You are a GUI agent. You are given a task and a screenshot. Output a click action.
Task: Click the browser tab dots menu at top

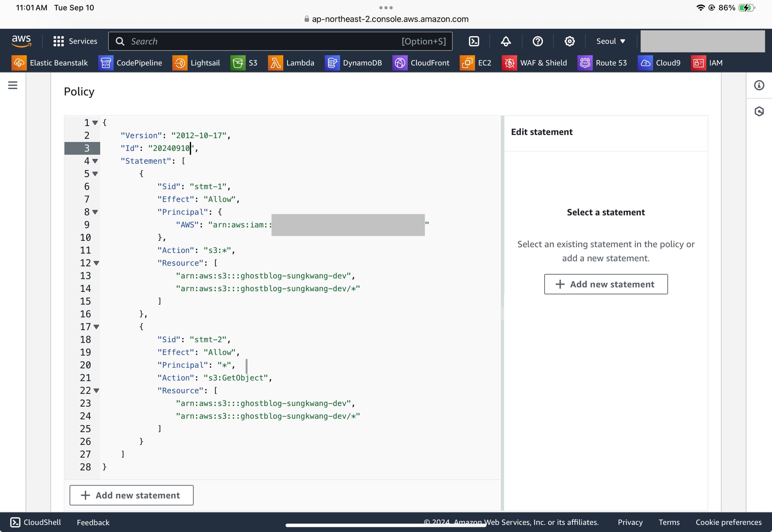click(386, 7)
